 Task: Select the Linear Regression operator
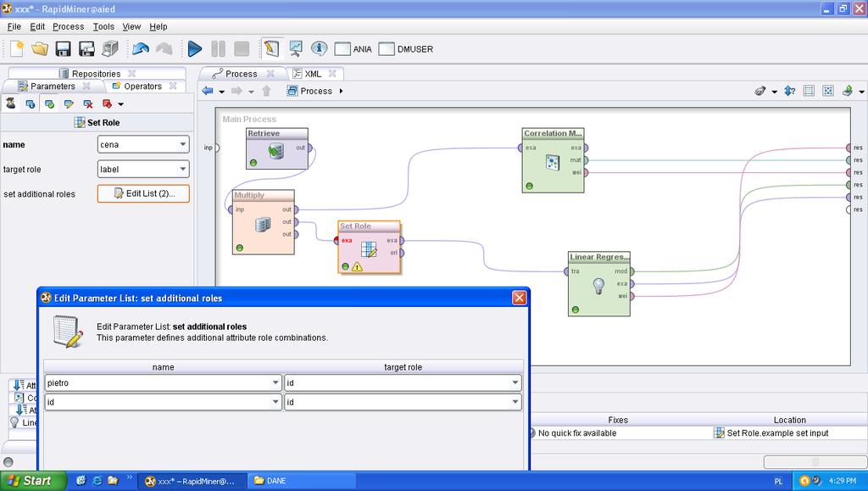pos(599,284)
